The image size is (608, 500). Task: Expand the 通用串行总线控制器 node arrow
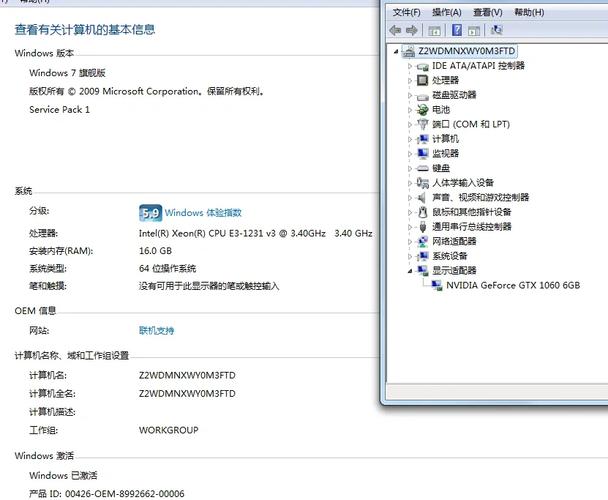coord(410,227)
